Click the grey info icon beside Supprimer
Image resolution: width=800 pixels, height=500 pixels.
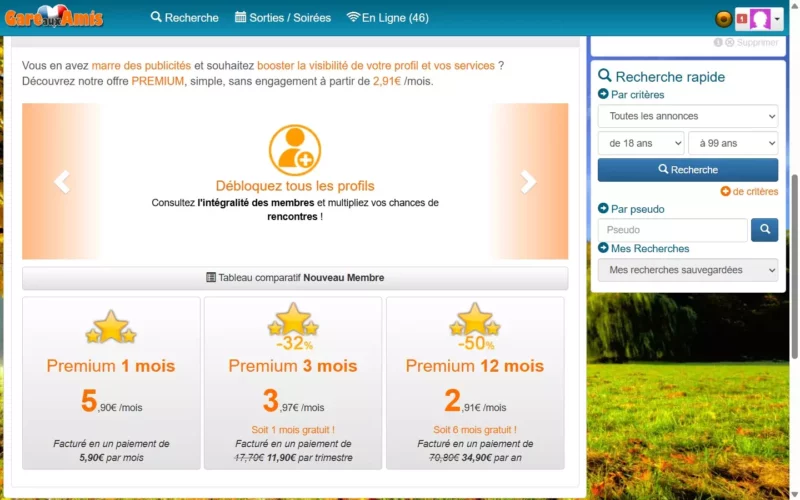pyautogui.click(x=718, y=42)
